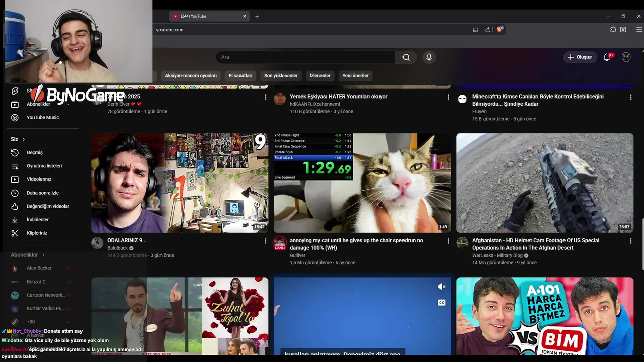Open browser hamburger menu

[x=639, y=30]
